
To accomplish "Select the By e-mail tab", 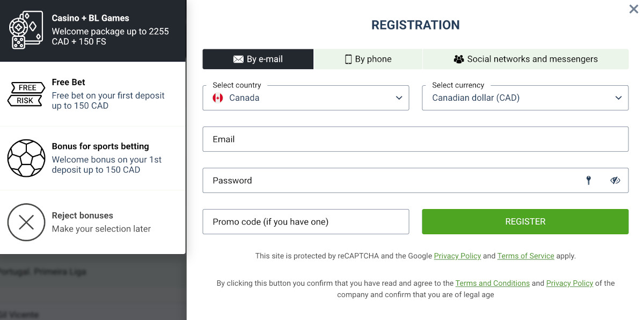I will [258, 59].
